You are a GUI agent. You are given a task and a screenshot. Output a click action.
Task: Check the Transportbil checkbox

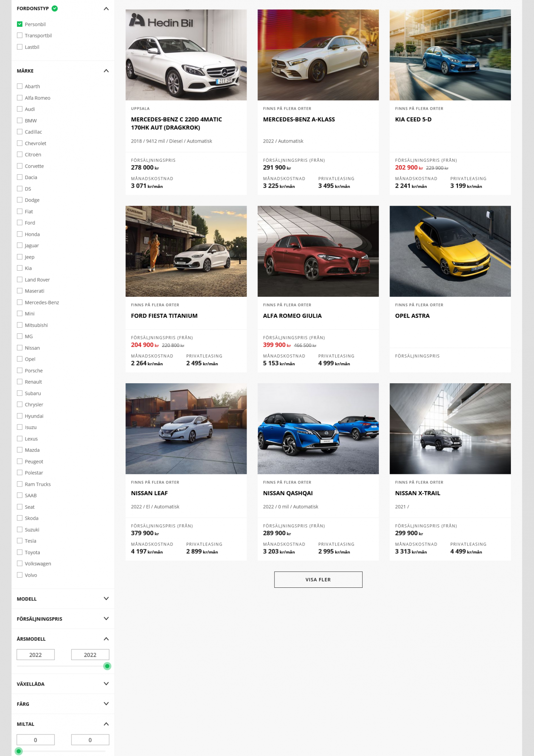[20, 36]
